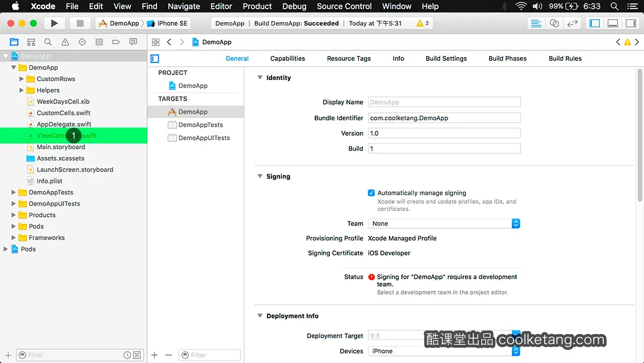Open the Debug menu
Viewport: 644px width, 363px height.
(294, 6)
